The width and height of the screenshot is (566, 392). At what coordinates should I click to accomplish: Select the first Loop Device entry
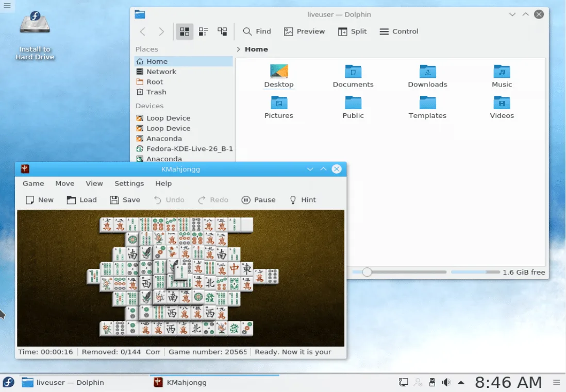coord(184,118)
